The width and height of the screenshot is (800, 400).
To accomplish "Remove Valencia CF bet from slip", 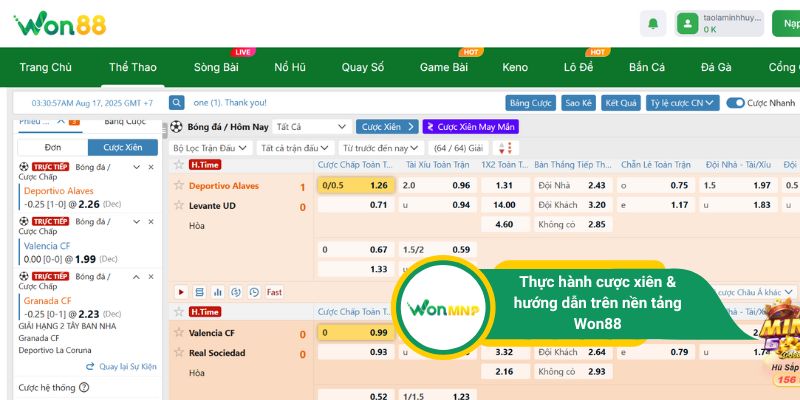I will (x=151, y=221).
